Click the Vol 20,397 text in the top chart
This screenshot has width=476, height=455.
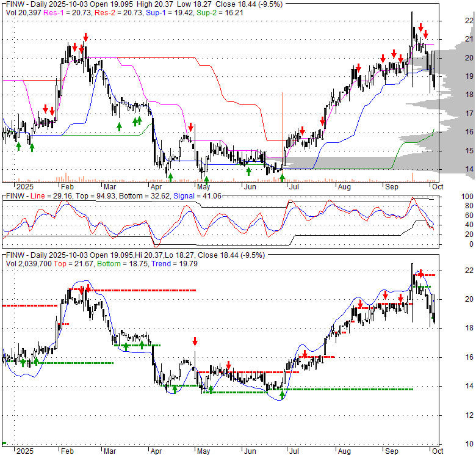pos(24,13)
